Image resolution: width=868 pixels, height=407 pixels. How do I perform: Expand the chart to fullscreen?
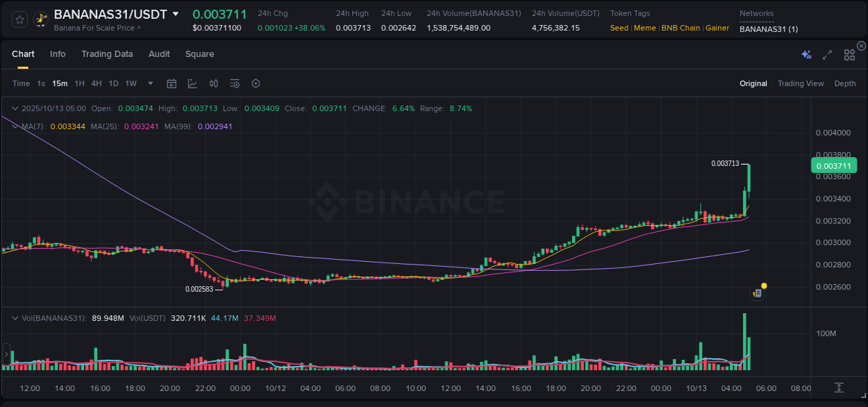click(x=827, y=54)
